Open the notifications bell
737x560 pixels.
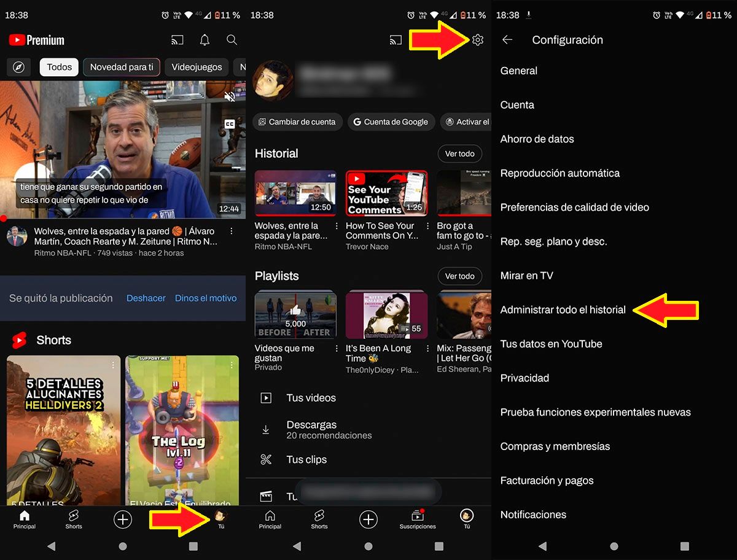(205, 40)
